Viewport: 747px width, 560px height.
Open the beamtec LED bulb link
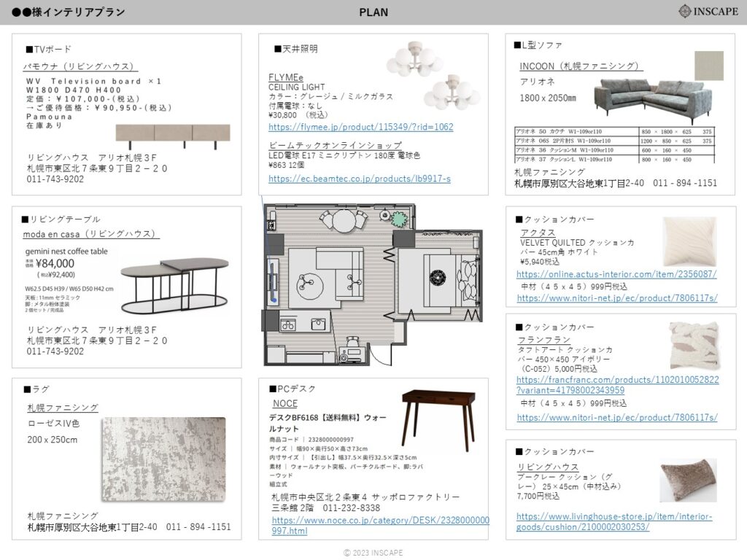pyautogui.click(x=359, y=179)
